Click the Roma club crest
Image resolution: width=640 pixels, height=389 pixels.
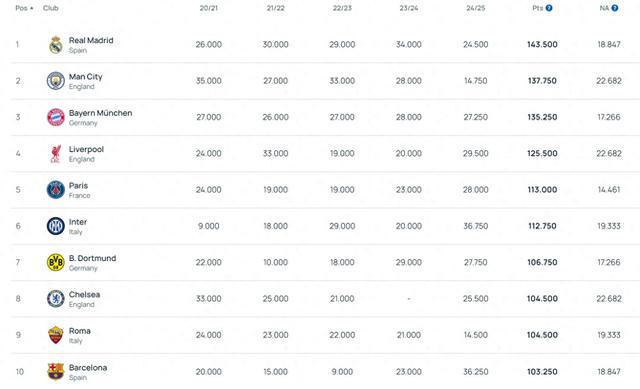point(56,335)
